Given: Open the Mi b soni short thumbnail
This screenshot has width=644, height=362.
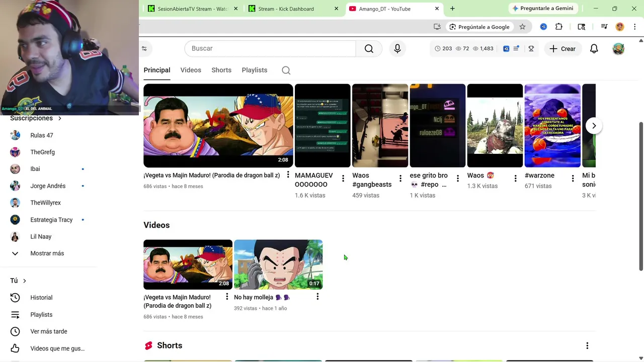Looking at the screenshot, I should click(x=589, y=126).
